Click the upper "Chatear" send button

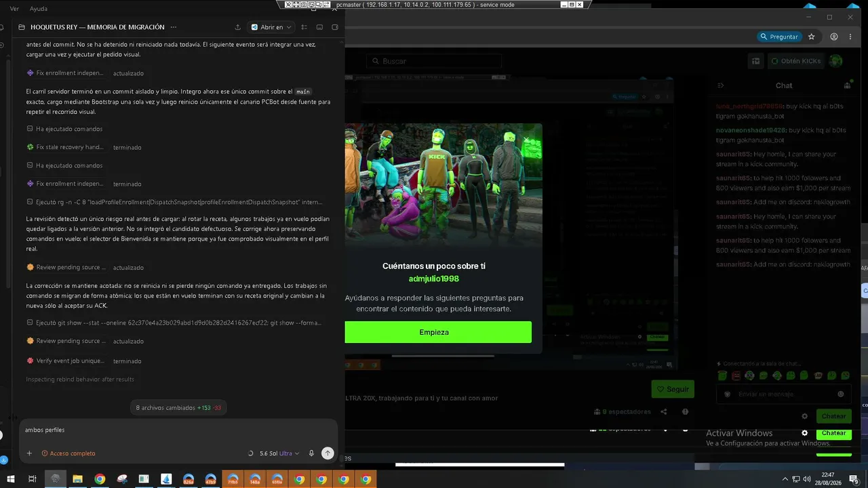point(834,416)
